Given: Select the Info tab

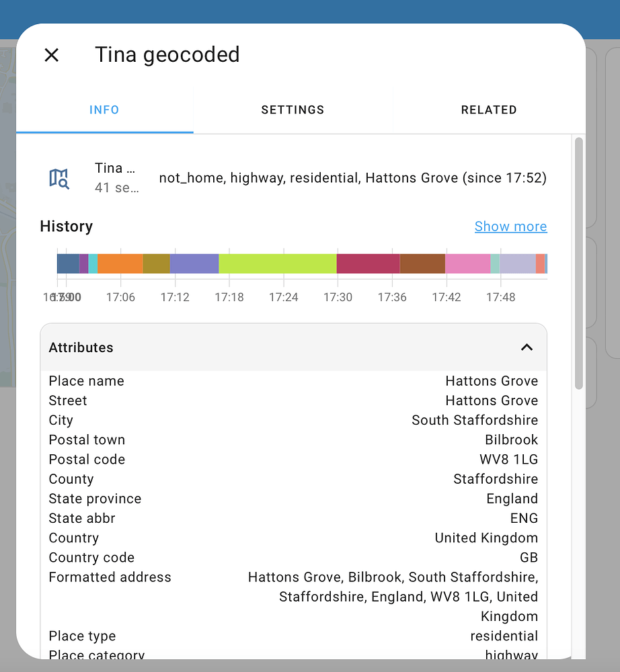Looking at the screenshot, I should [104, 110].
